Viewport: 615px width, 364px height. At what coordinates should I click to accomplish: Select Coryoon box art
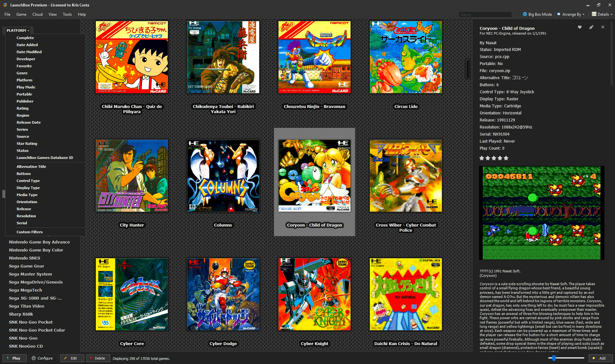coord(314,176)
